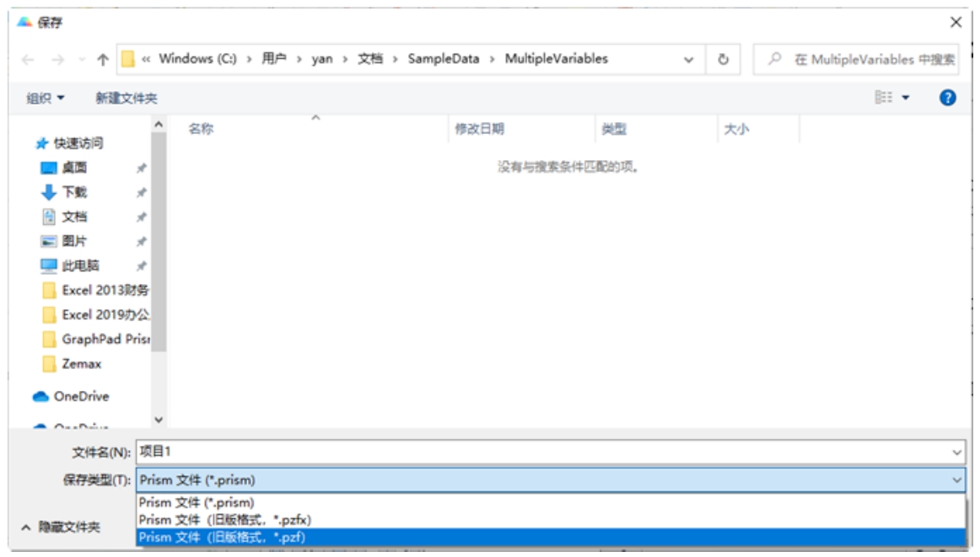Close the 保存 dialog
980x557 pixels.
(956, 23)
